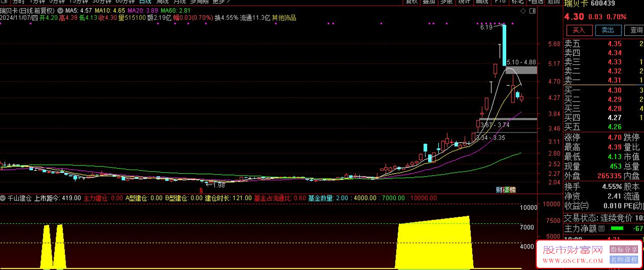Screen dimensions: 644x270
Task: Click the blue 卖出 sell button
Action: point(608,30)
